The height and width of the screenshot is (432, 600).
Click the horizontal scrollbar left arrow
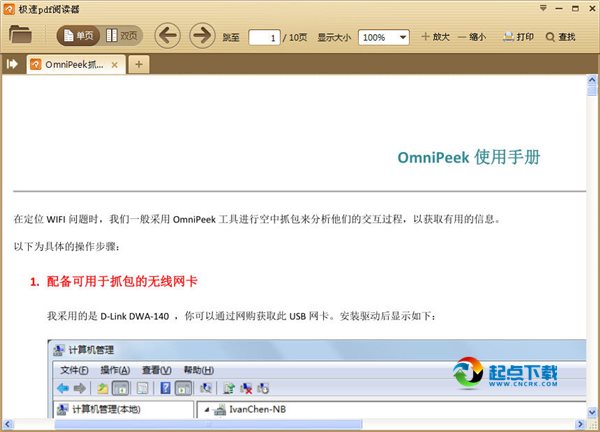click(8, 424)
